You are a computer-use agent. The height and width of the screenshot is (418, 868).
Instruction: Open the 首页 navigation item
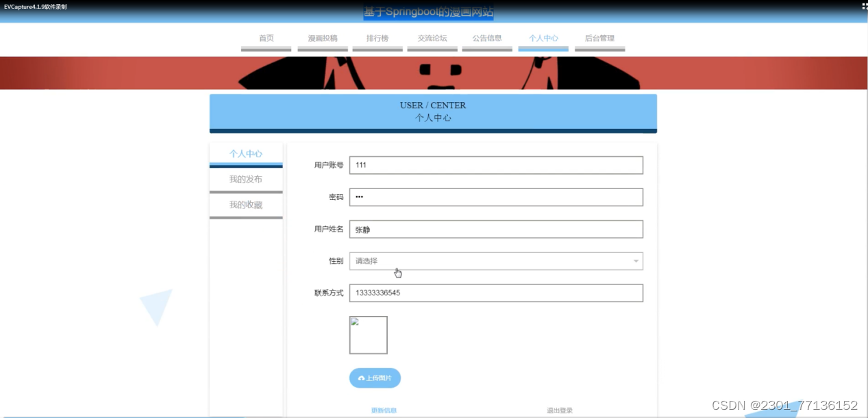267,38
